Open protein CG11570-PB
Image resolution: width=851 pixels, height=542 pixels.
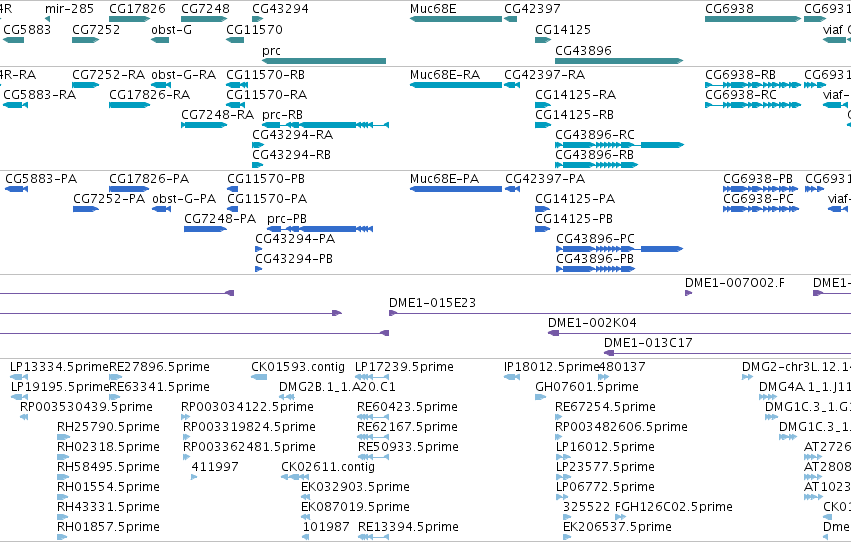266,178
